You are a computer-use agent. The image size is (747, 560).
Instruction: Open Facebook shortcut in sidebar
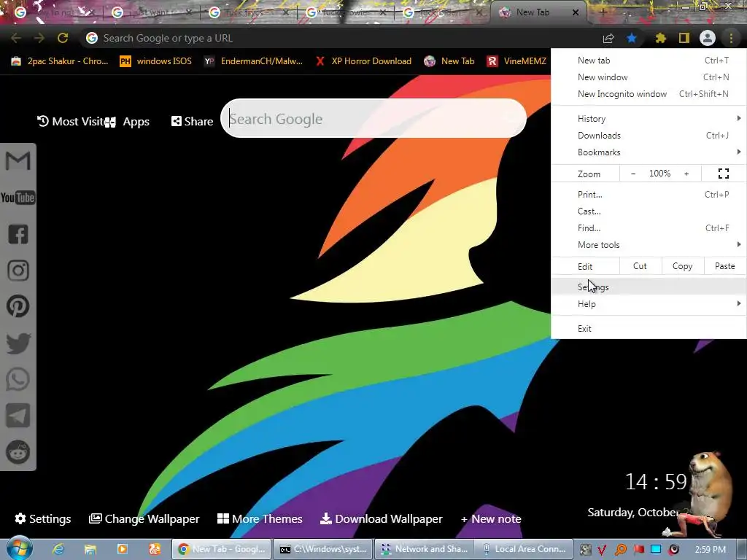18,234
